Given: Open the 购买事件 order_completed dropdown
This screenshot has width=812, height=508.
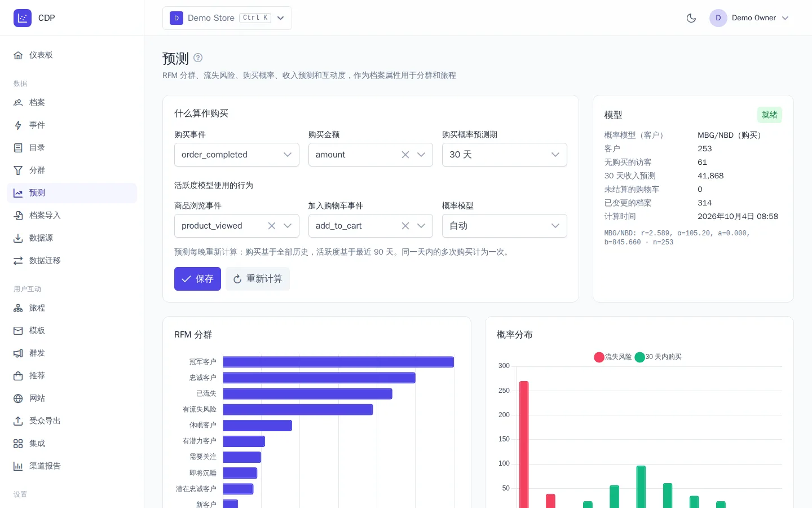Looking at the screenshot, I should pyautogui.click(x=237, y=155).
